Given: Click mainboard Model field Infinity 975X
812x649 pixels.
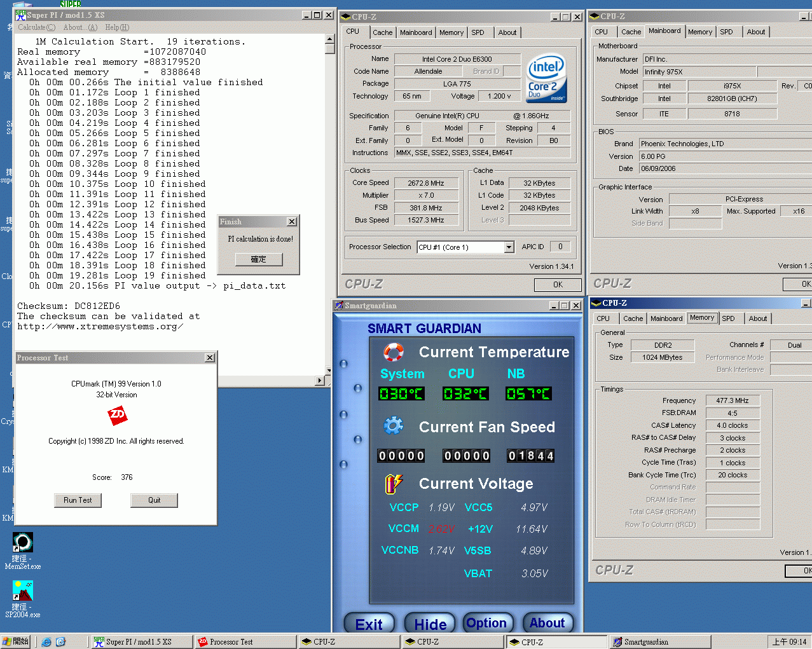Looking at the screenshot, I should pos(699,72).
